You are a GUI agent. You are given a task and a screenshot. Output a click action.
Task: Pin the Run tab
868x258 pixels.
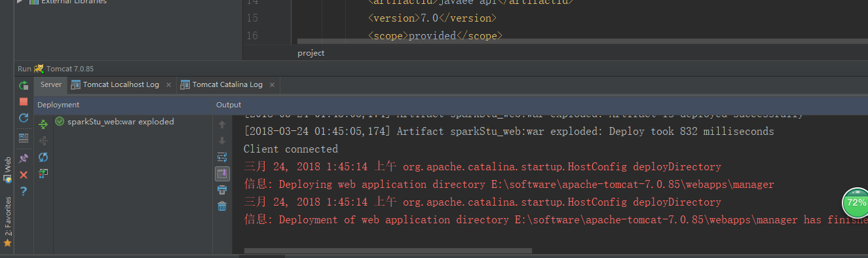(x=24, y=158)
